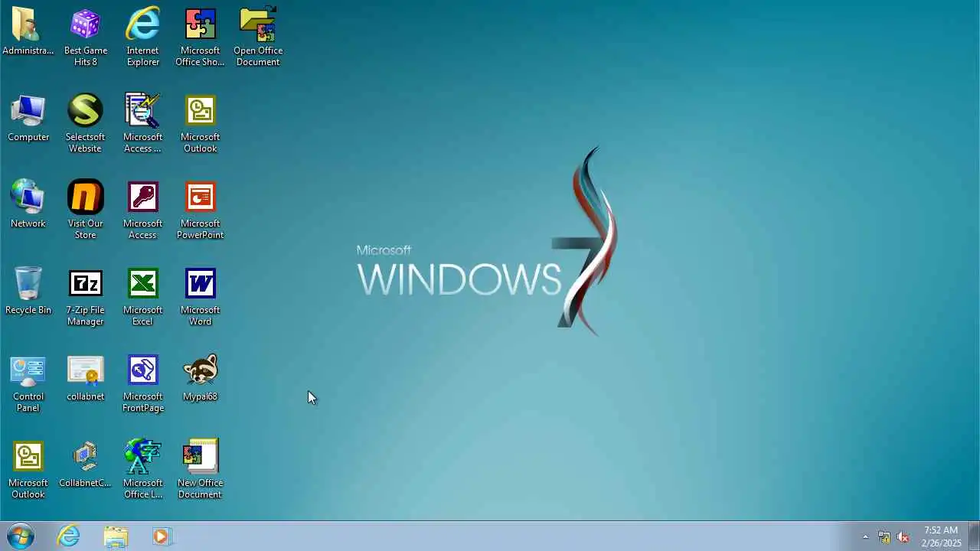Open Windows Explorer from the taskbar
980x551 pixels.
pos(116,536)
